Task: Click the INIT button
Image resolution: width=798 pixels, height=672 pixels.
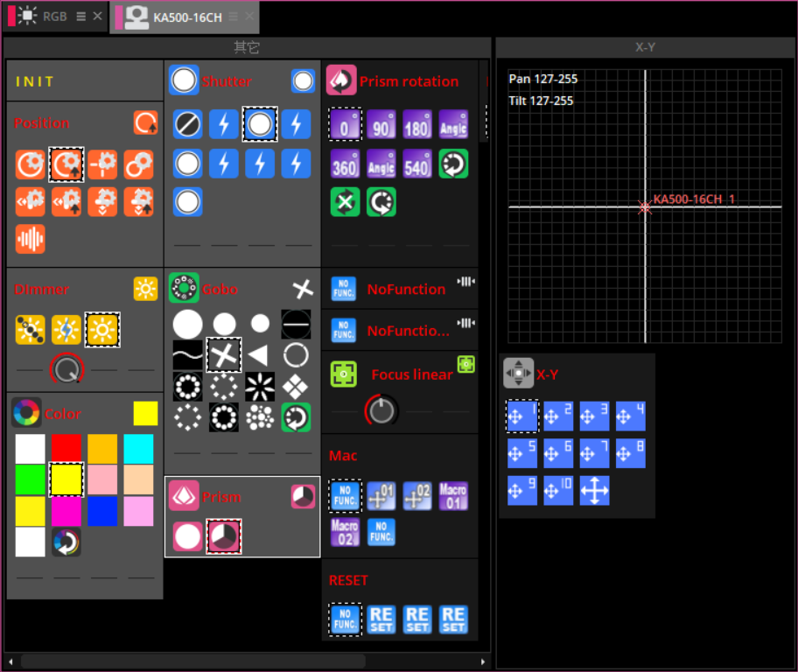Action: (35, 82)
